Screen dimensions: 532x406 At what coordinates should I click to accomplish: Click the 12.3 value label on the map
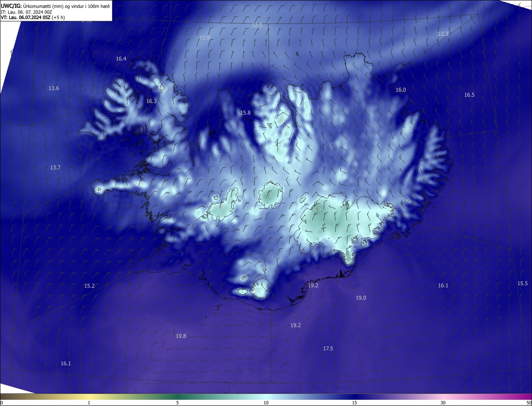coord(443,34)
